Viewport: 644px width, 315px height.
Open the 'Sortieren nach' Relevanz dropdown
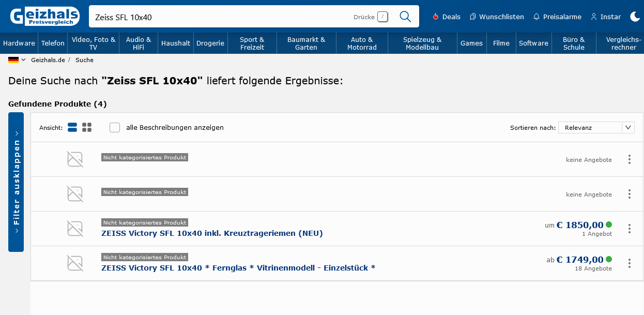(x=596, y=127)
